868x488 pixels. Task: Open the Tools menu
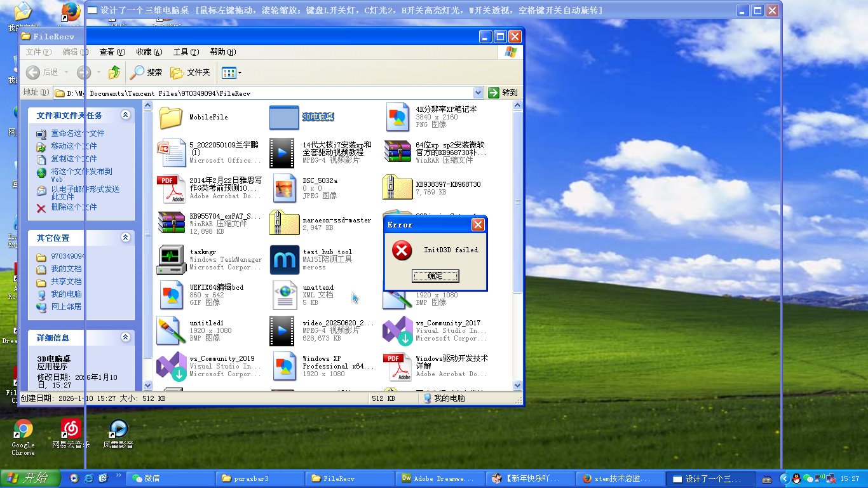tap(186, 52)
